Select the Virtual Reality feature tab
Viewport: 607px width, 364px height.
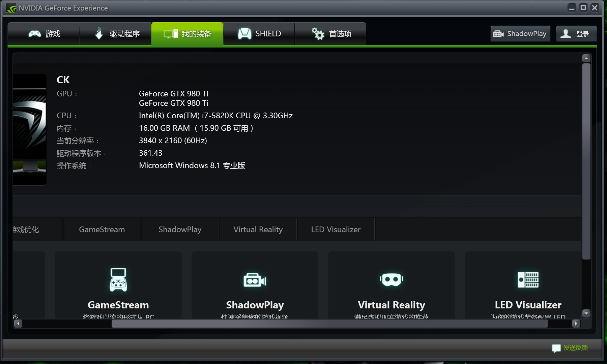point(258,230)
